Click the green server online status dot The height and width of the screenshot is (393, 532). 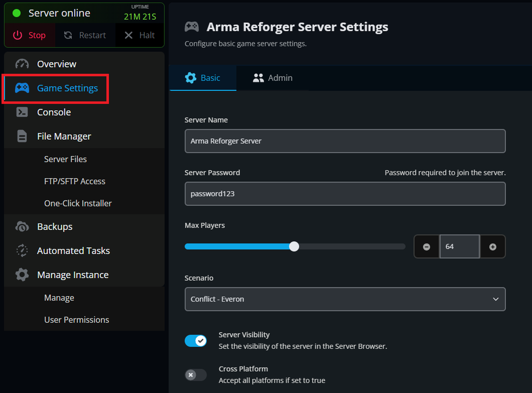click(x=16, y=13)
